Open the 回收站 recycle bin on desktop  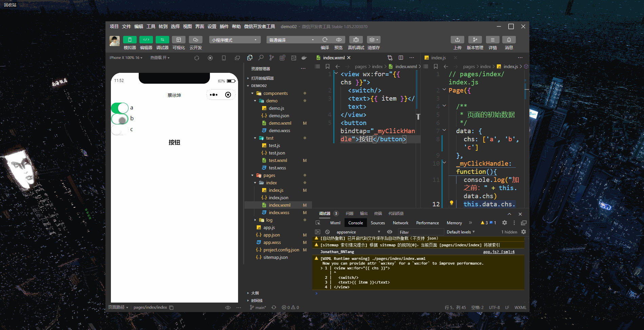click(10, 5)
